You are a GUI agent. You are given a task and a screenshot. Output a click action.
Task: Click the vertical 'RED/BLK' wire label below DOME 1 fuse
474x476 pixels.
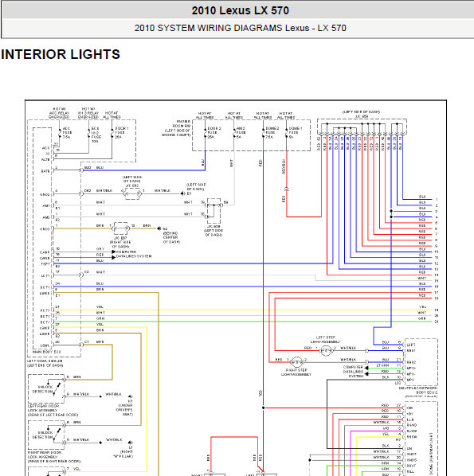tap(284, 166)
